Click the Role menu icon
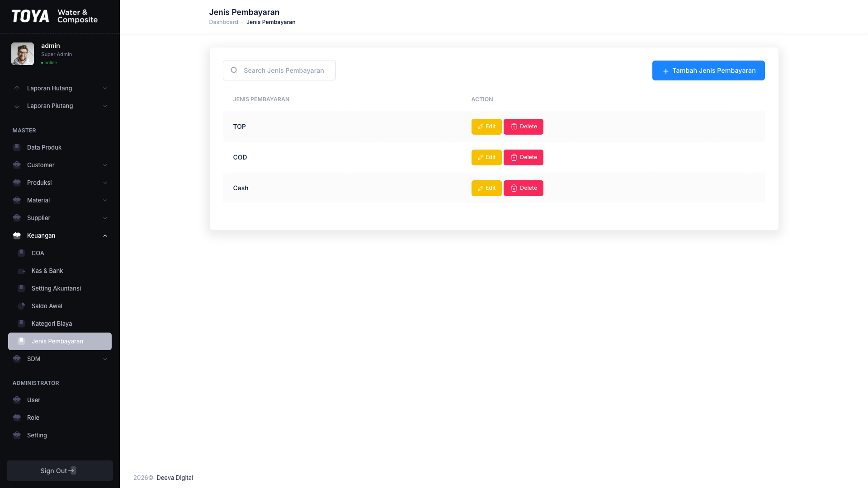Viewport: 868px width, 488px height. [x=17, y=418]
